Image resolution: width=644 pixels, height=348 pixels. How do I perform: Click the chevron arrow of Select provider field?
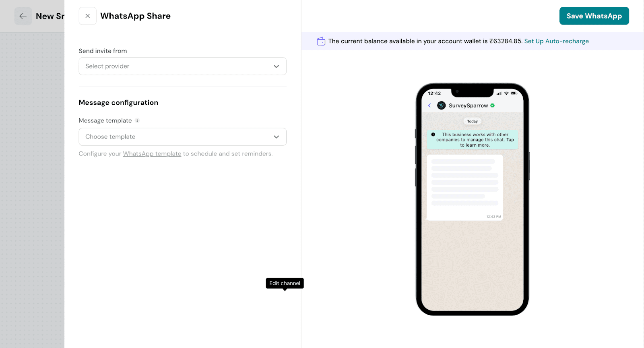pyautogui.click(x=276, y=66)
